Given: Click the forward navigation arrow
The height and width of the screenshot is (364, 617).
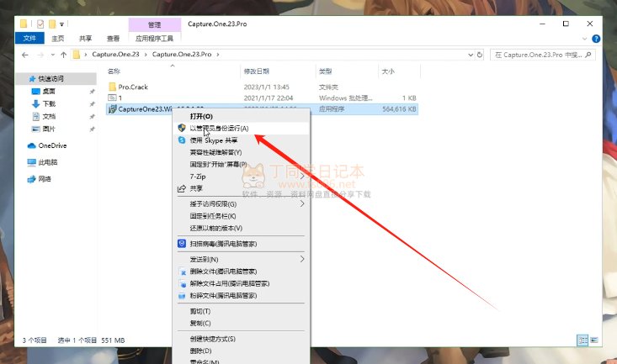Looking at the screenshot, I should point(40,55).
